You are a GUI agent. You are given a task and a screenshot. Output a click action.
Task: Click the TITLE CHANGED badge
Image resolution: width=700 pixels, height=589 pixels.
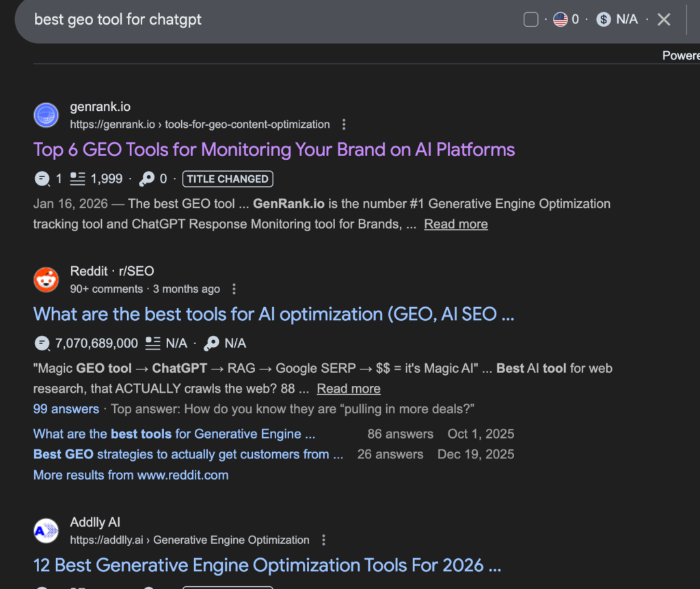coord(228,179)
